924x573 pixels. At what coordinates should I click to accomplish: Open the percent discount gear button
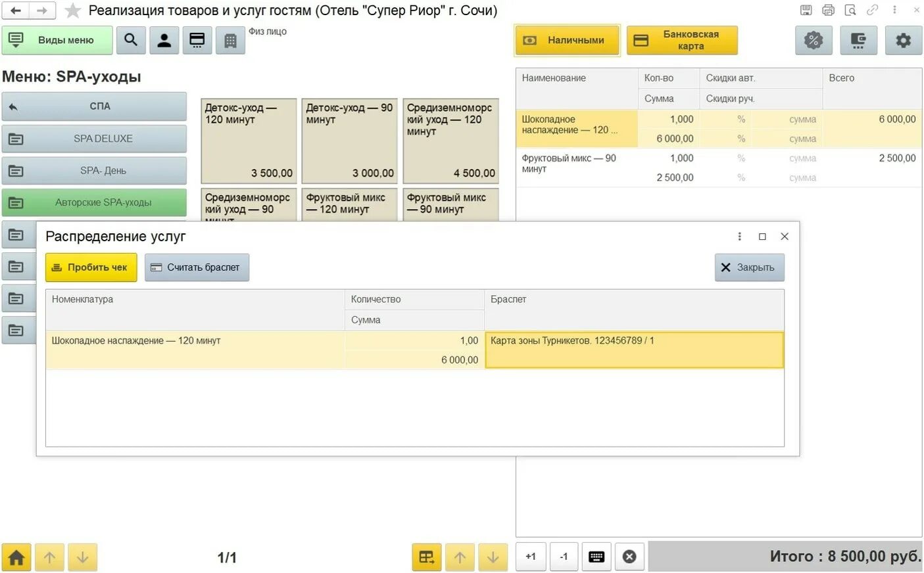pos(814,40)
